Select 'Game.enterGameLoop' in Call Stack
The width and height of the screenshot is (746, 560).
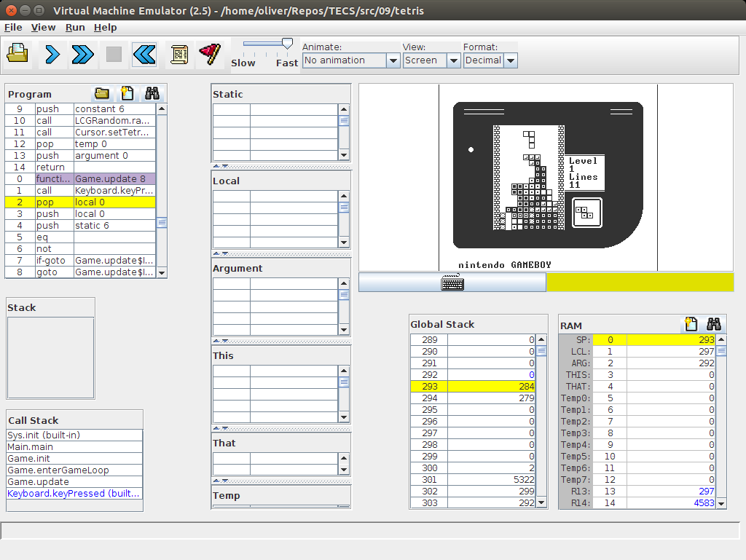pos(75,470)
